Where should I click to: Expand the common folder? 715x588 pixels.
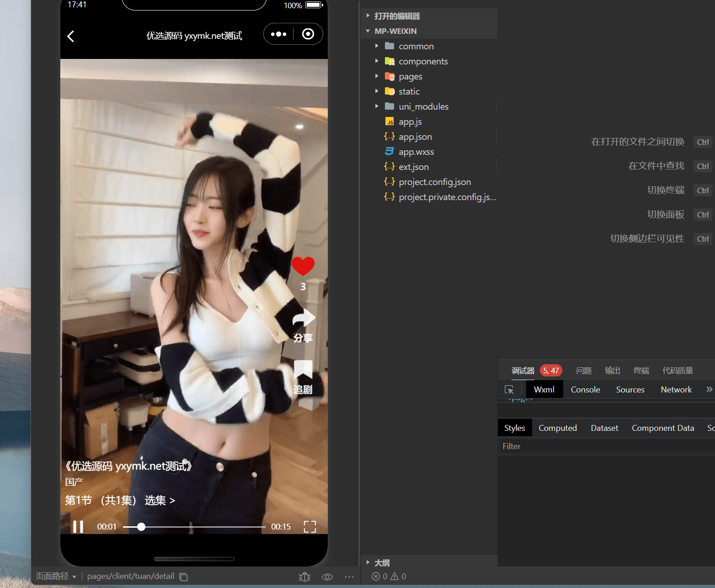click(429, 46)
